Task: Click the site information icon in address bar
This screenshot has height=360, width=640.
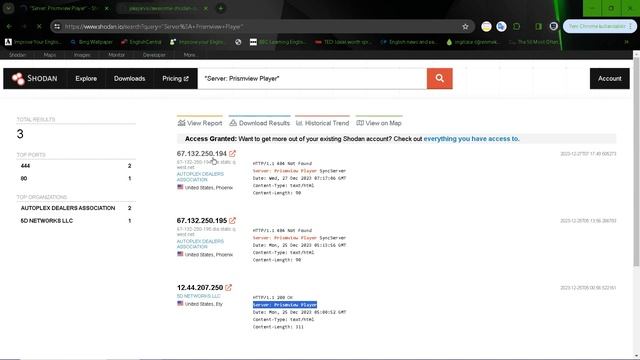Action: point(57,27)
